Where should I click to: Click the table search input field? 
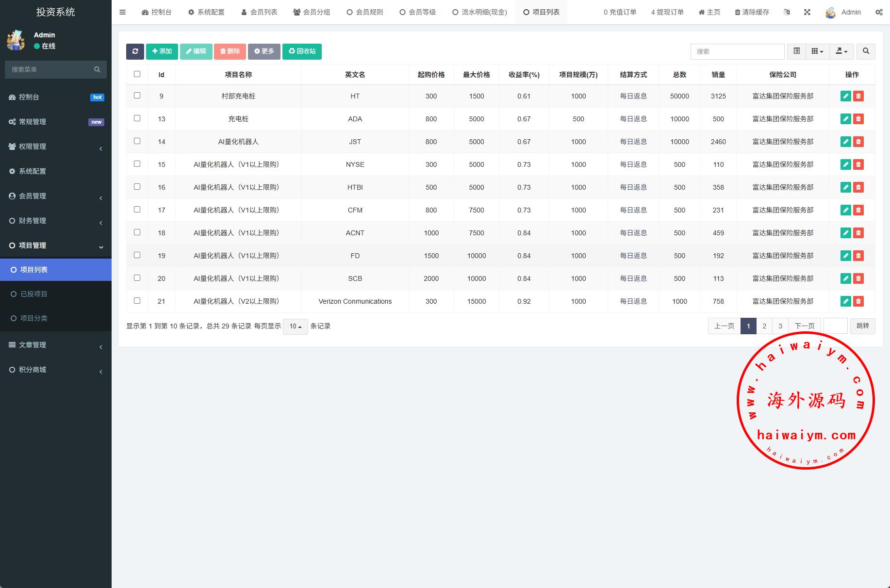pos(737,51)
